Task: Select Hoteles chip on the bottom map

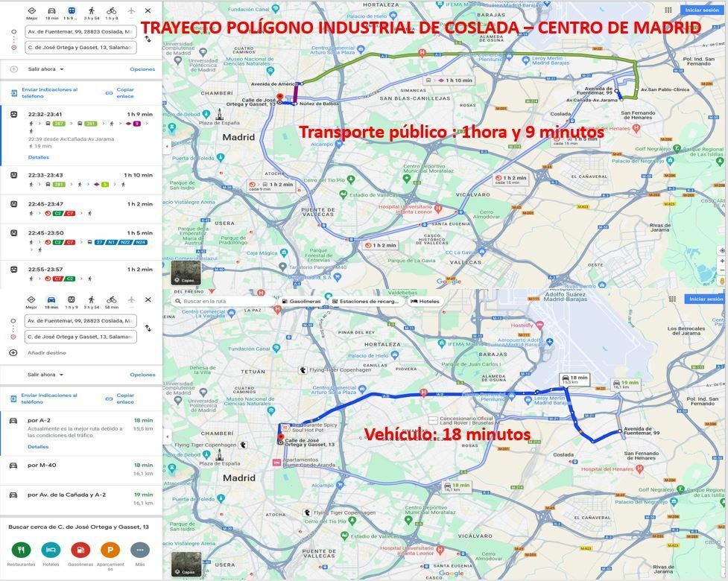Action: [425, 301]
